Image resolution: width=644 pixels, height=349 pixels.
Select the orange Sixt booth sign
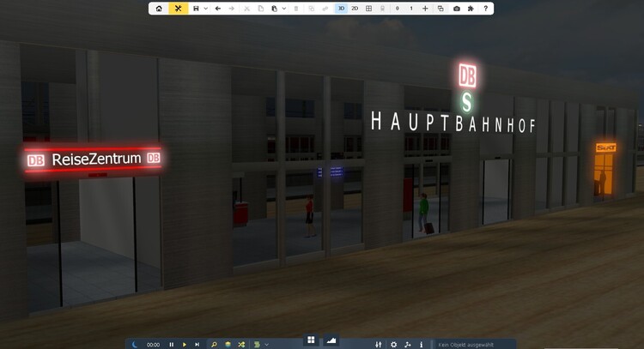point(606,147)
